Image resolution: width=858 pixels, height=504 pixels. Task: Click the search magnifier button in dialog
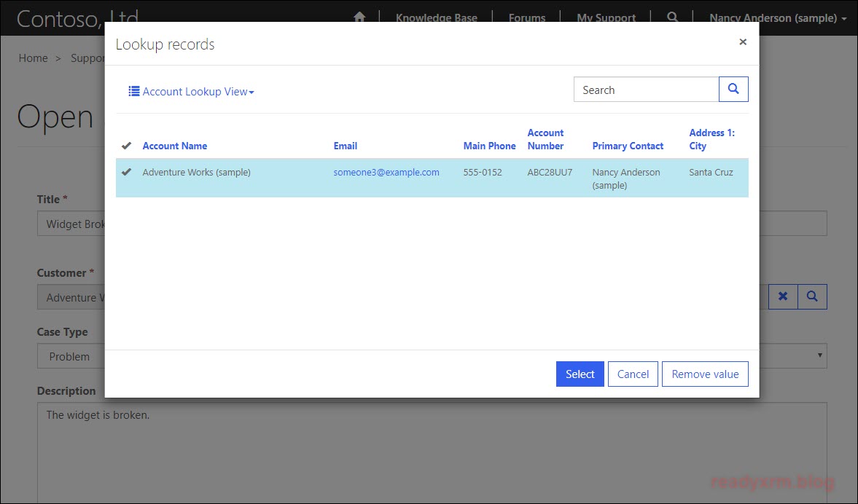733,90
